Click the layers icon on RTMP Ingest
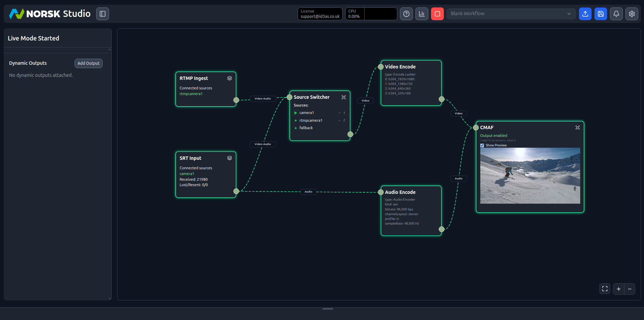 point(230,78)
